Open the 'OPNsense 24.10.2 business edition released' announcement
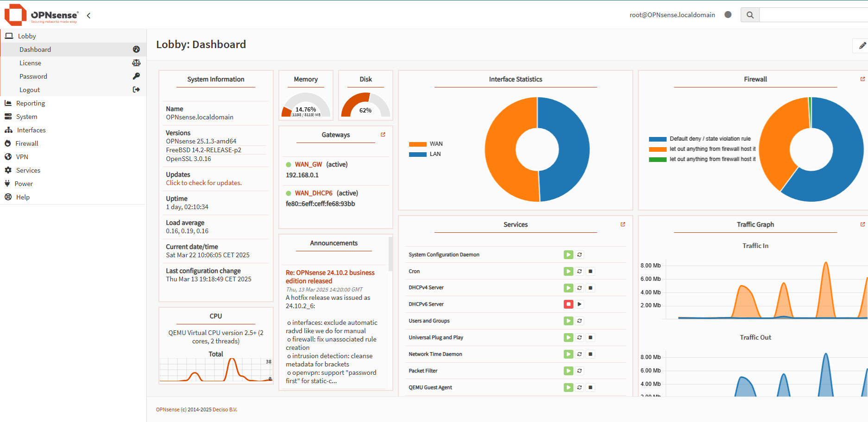 pyautogui.click(x=330, y=277)
